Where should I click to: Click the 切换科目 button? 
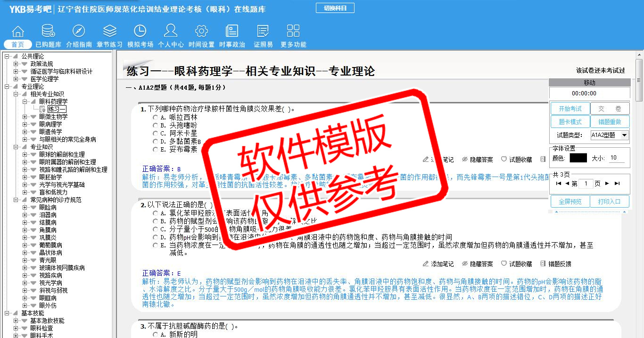(335, 8)
